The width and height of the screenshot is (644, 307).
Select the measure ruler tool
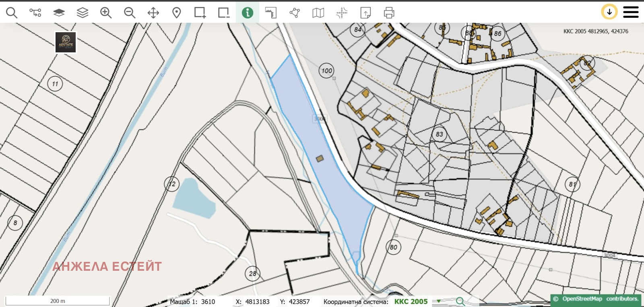click(271, 13)
